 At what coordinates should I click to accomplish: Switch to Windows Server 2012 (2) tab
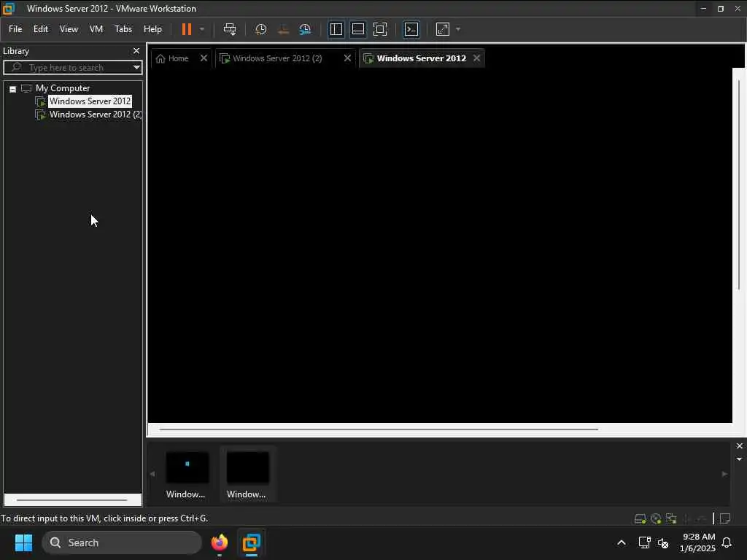[x=276, y=58]
